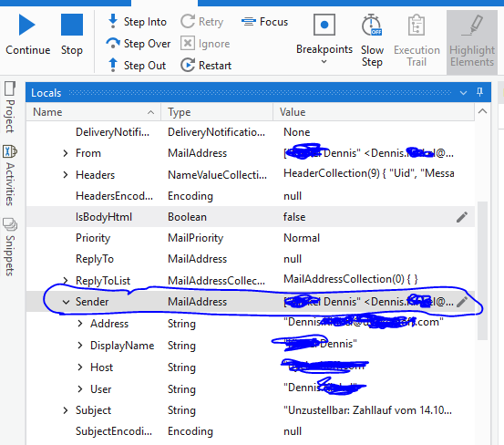Viewport: 504px width, 445px height.
Task: Toggle the Focus option
Action: click(x=264, y=22)
